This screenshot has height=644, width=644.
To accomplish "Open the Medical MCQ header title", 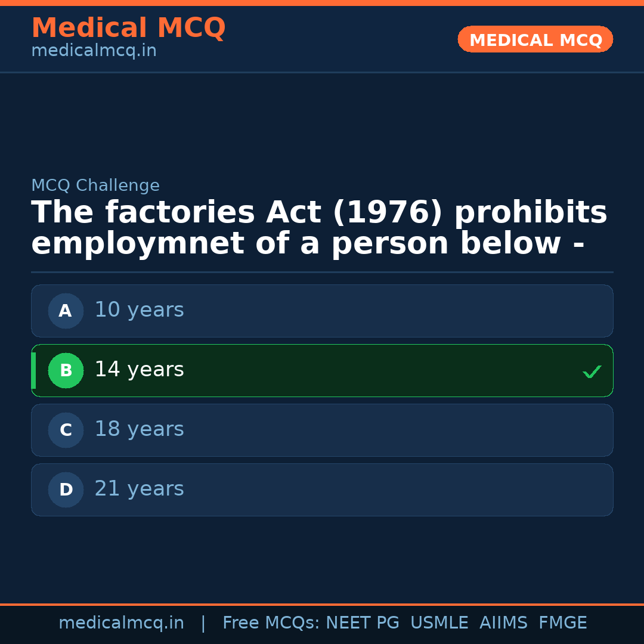I will (x=128, y=28).
